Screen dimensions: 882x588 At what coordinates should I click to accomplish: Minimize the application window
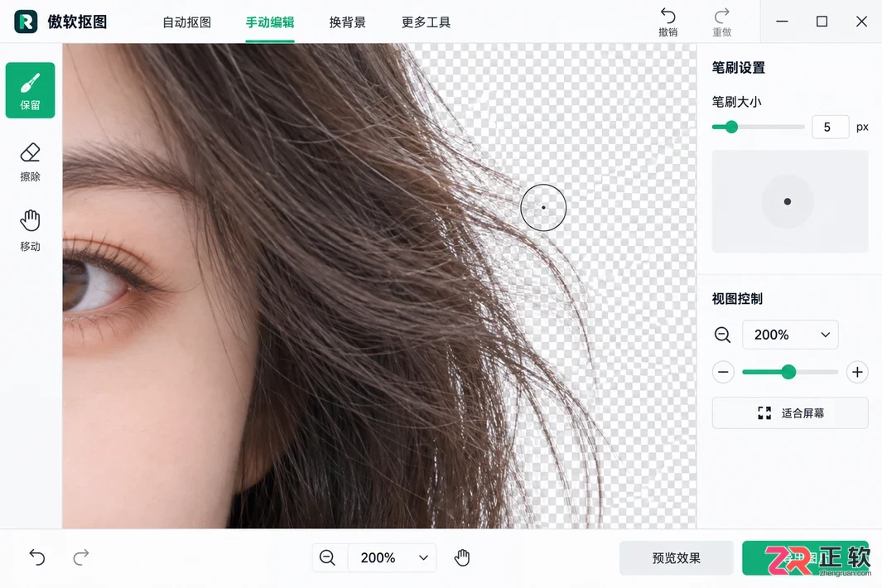click(782, 22)
